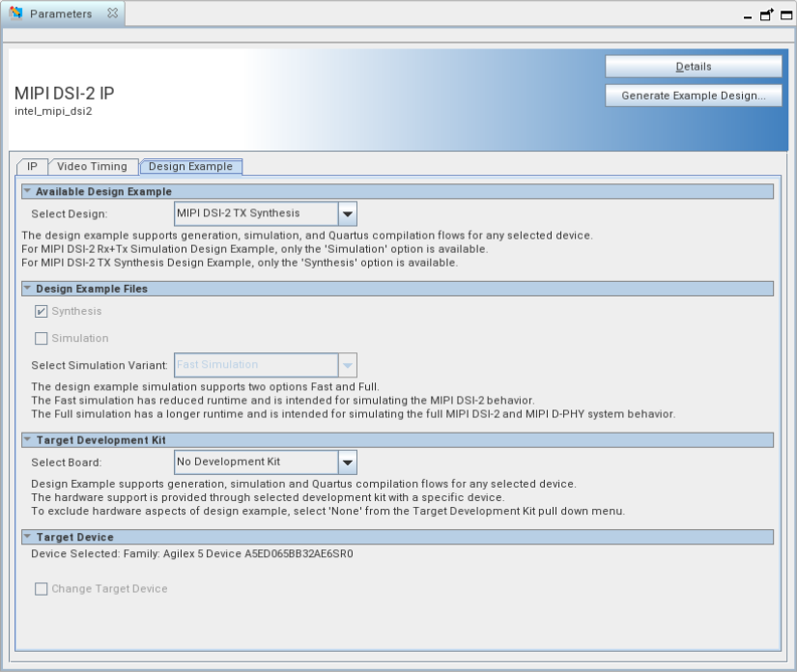Click the Select Simulation Variant label
This screenshot has width=797, height=672.
pos(100,365)
